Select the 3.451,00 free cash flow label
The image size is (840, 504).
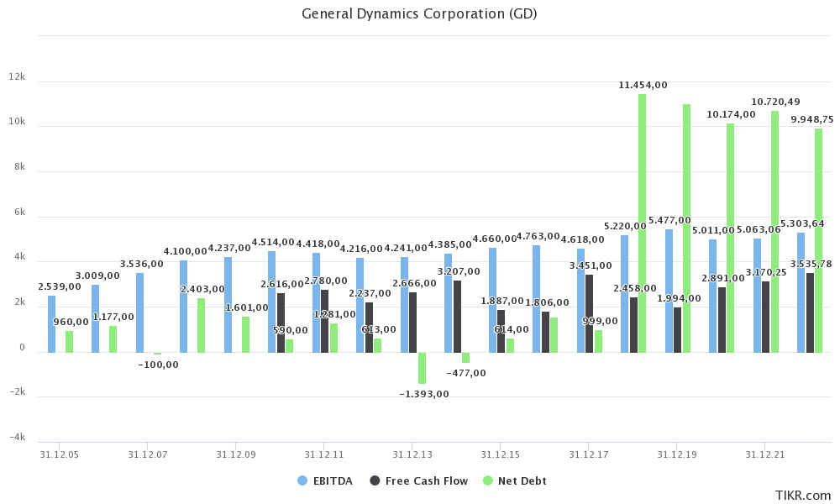(591, 266)
